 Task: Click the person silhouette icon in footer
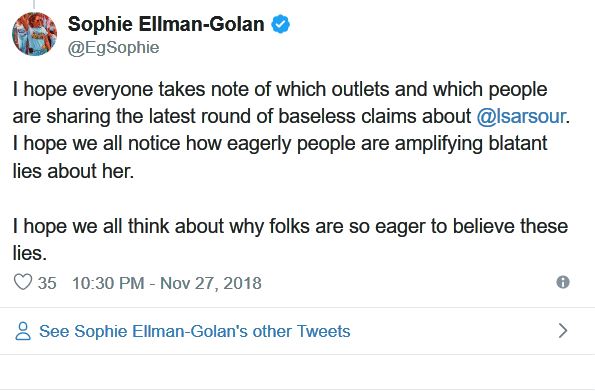pos(23,331)
